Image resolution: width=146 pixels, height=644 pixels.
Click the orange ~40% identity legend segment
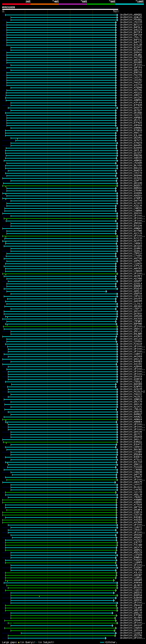point(45,4)
